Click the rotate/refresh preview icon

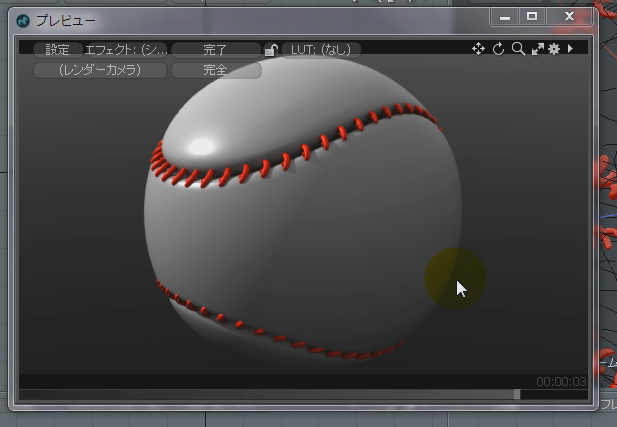[498, 49]
